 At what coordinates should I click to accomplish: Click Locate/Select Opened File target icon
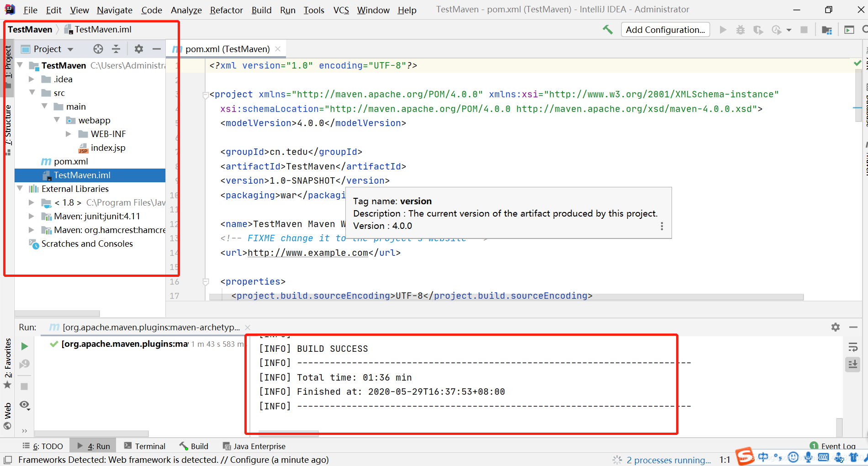(x=98, y=49)
